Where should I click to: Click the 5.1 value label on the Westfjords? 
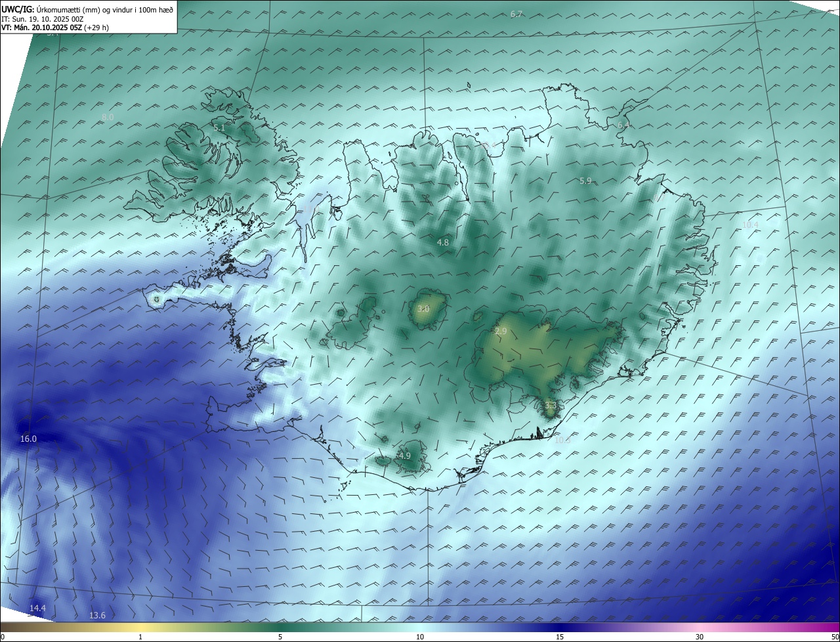(219, 127)
